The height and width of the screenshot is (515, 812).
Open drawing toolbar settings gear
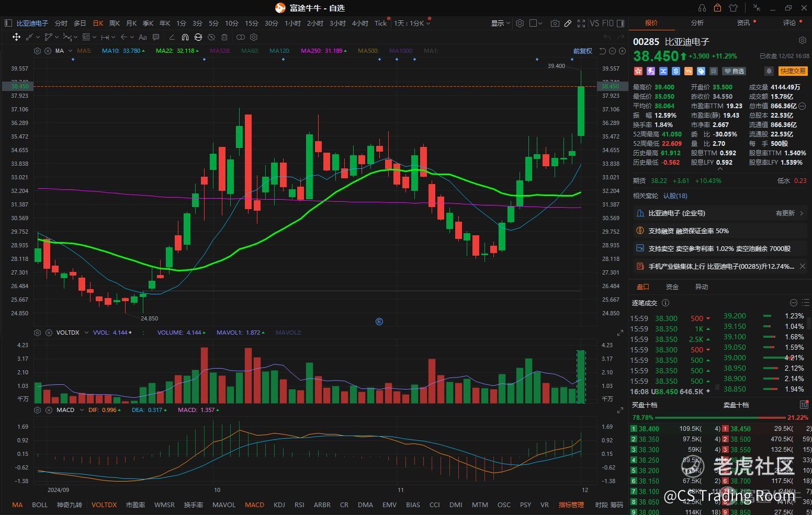(254, 37)
